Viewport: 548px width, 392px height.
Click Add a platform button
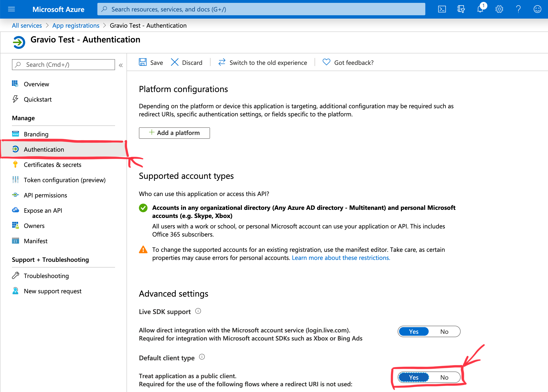click(x=174, y=133)
